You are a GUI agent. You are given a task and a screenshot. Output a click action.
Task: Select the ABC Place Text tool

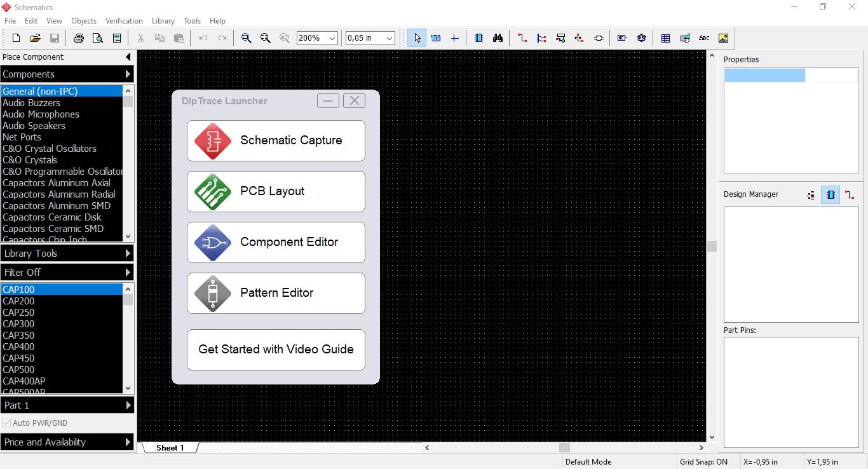704,38
